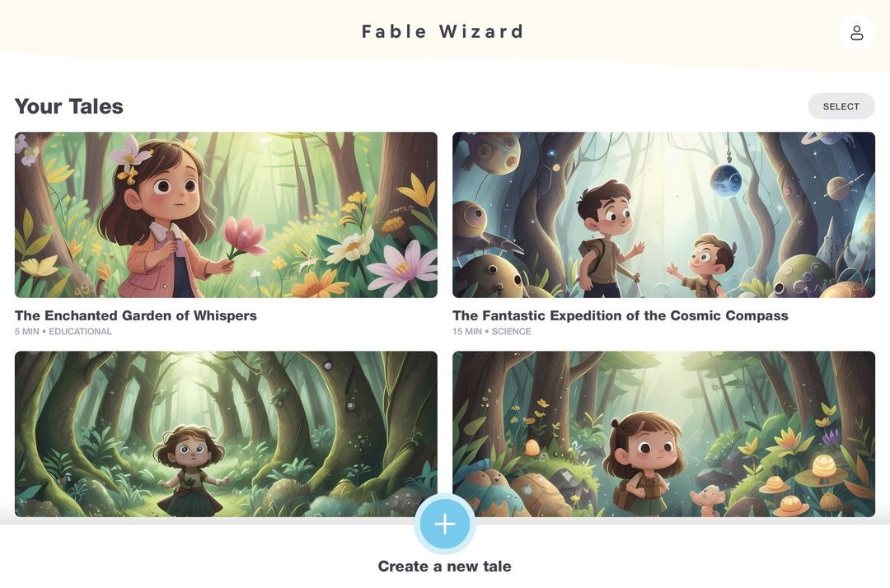Click the SELECT button
The width and height of the screenshot is (890, 588).
(x=841, y=106)
